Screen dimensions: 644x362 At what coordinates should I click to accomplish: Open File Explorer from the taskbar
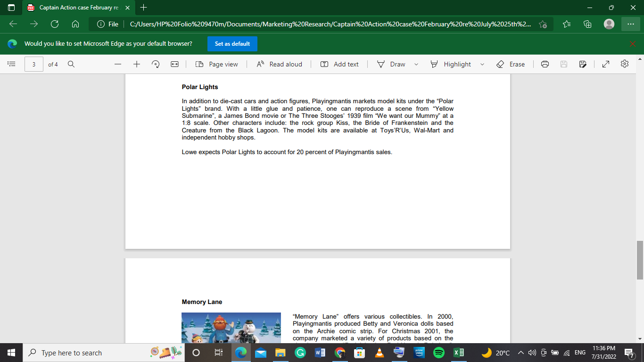click(281, 353)
